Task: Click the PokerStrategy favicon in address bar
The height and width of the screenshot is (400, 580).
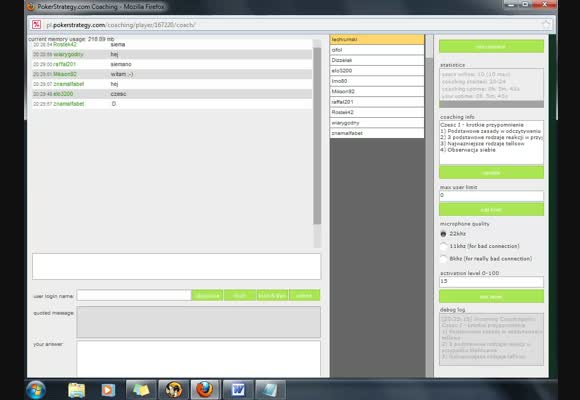Action: (36, 25)
